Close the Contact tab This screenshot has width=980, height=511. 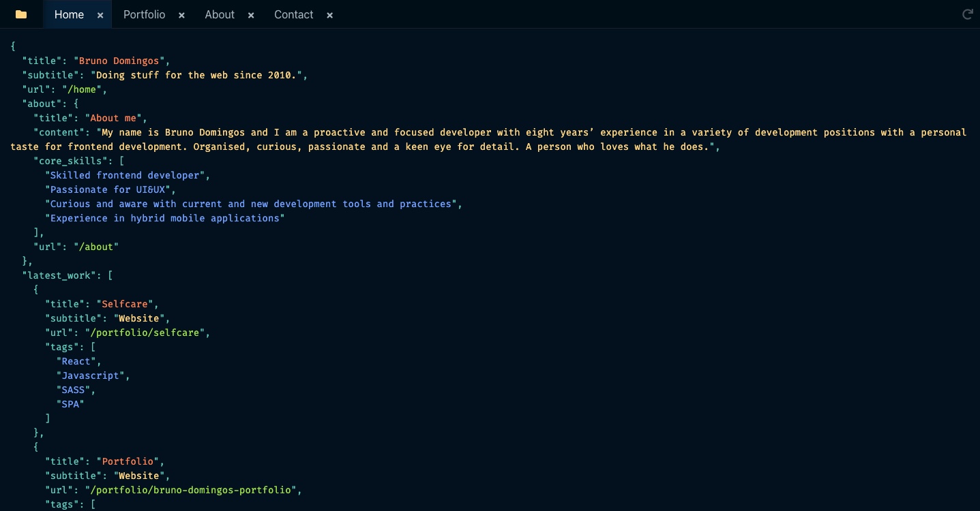point(329,14)
